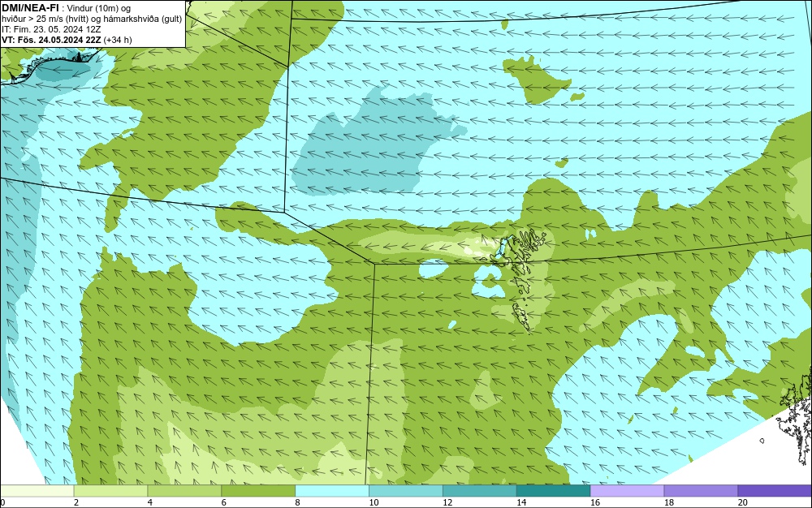Click the legend value label 10
The image size is (812, 508).
(374, 502)
